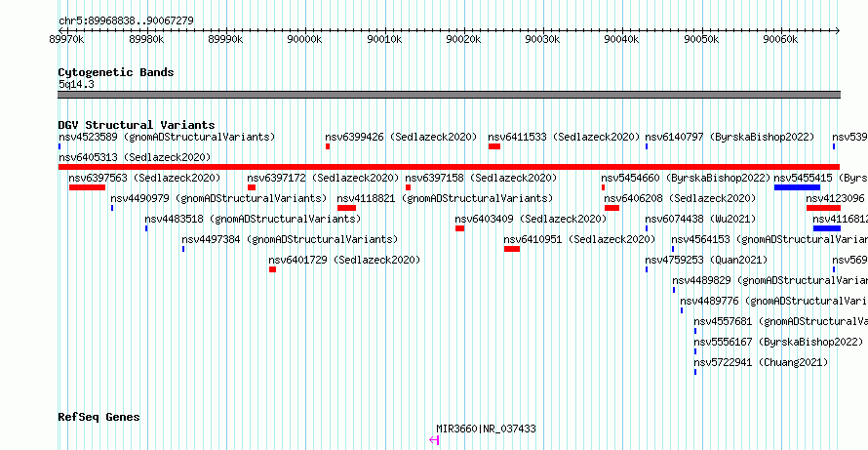Open nsv4123096 variant label
This screenshot has height=450, width=868.
coord(836,198)
